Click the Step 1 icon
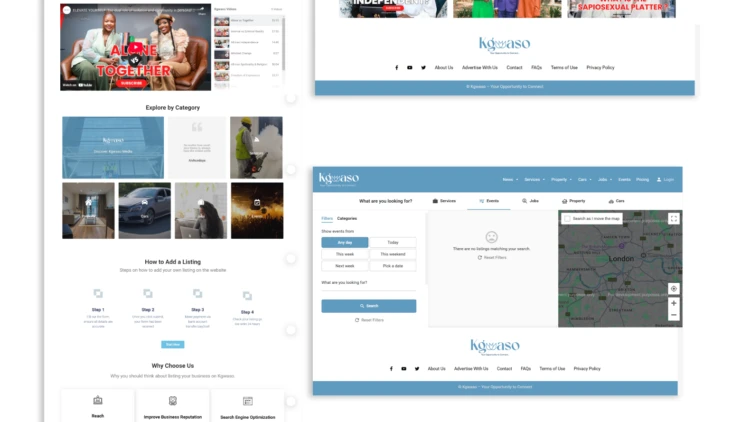The width and height of the screenshot is (750, 422). 98,293
